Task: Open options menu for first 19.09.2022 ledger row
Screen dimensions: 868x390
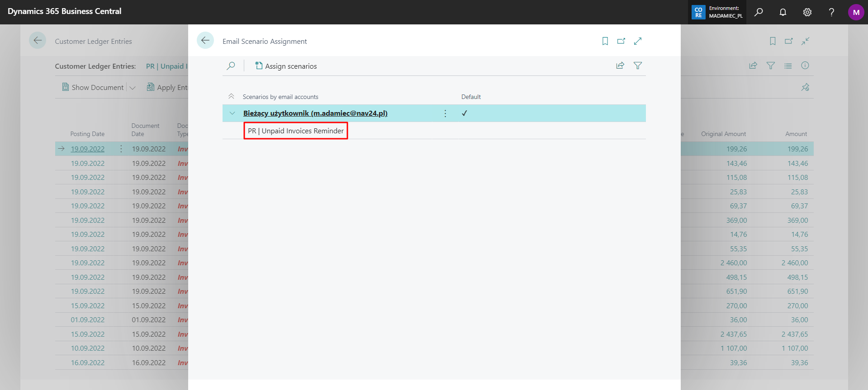Action: click(121, 149)
